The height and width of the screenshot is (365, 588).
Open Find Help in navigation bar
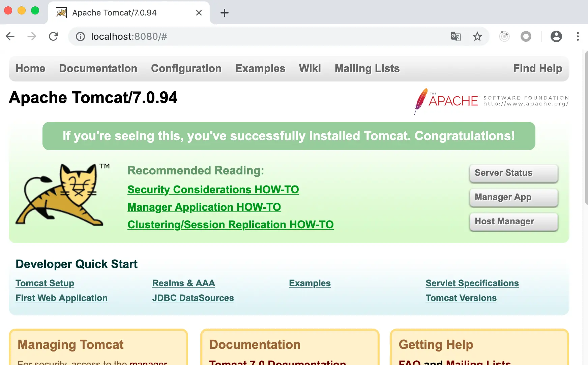[538, 68]
